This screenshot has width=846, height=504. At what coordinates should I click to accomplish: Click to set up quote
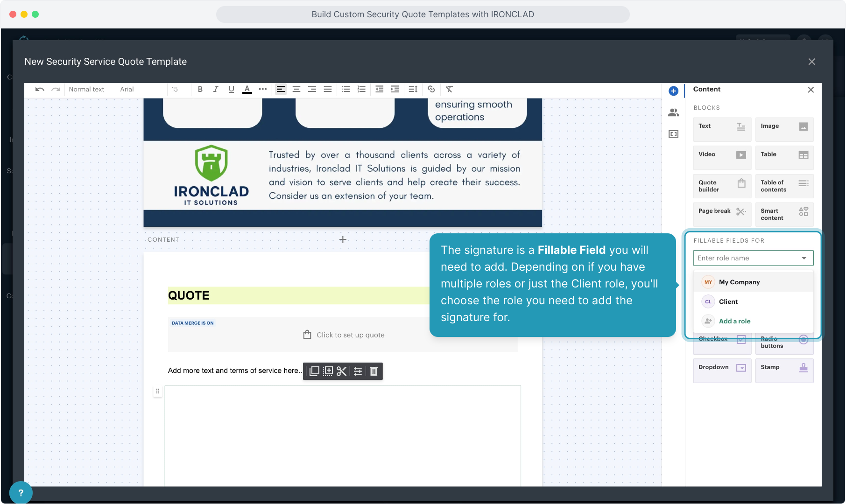point(344,335)
